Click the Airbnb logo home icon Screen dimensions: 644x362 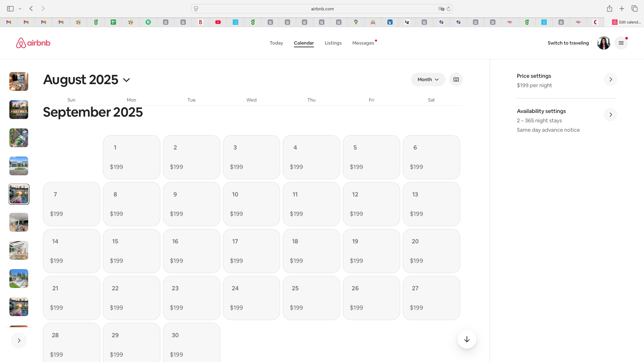tap(33, 43)
